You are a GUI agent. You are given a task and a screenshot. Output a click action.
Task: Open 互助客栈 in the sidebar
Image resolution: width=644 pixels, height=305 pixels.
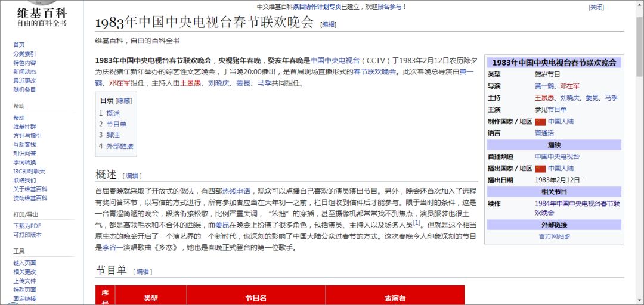pyautogui.click(x=24, y=145)
